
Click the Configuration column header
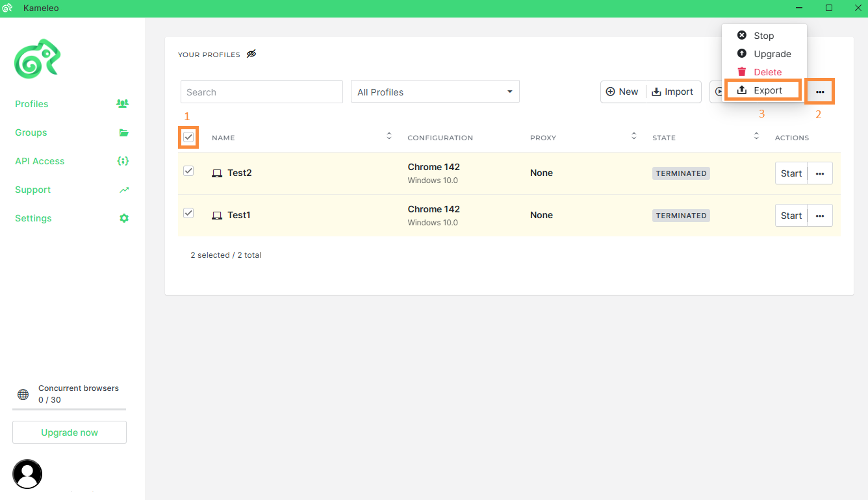point(440,138)
